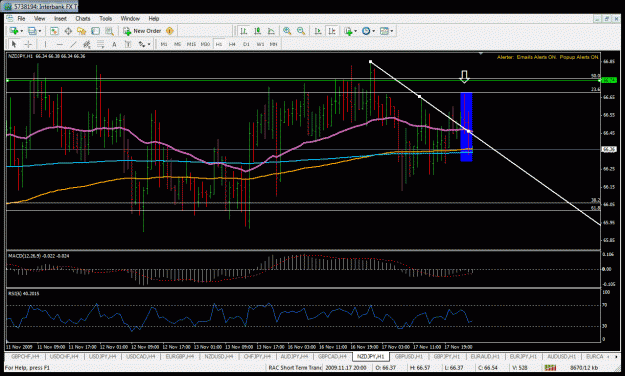Click the Templates icon
This screenshot has height=376, width=625.
384,31
